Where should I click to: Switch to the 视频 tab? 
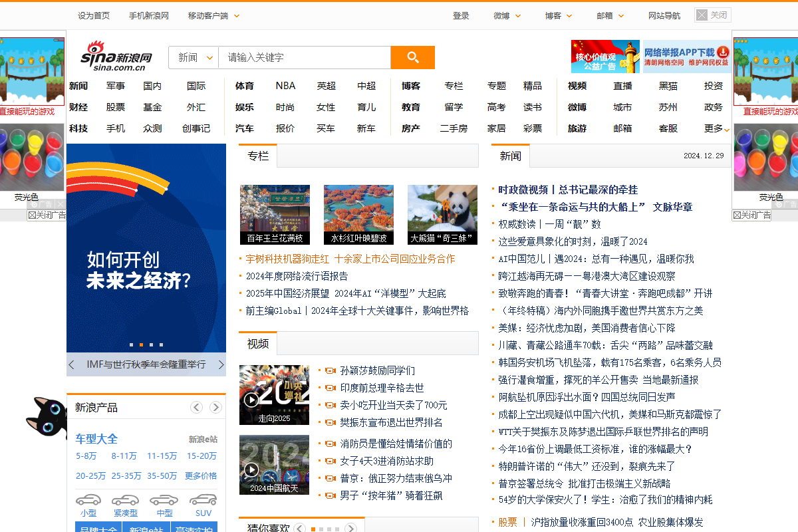(257, 344)
